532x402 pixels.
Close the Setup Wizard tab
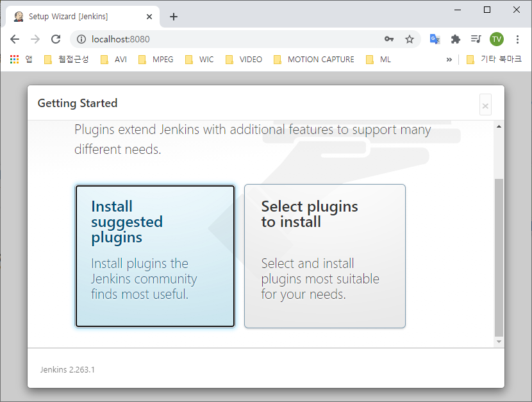click(x=149, y=17)
